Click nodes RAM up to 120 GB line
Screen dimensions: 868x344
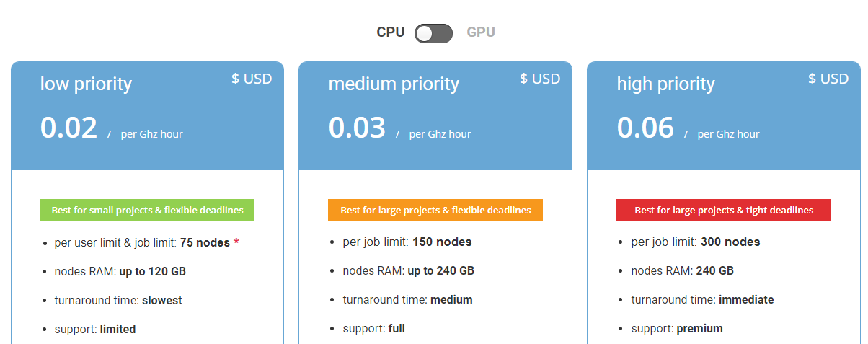tap(120, 272)
